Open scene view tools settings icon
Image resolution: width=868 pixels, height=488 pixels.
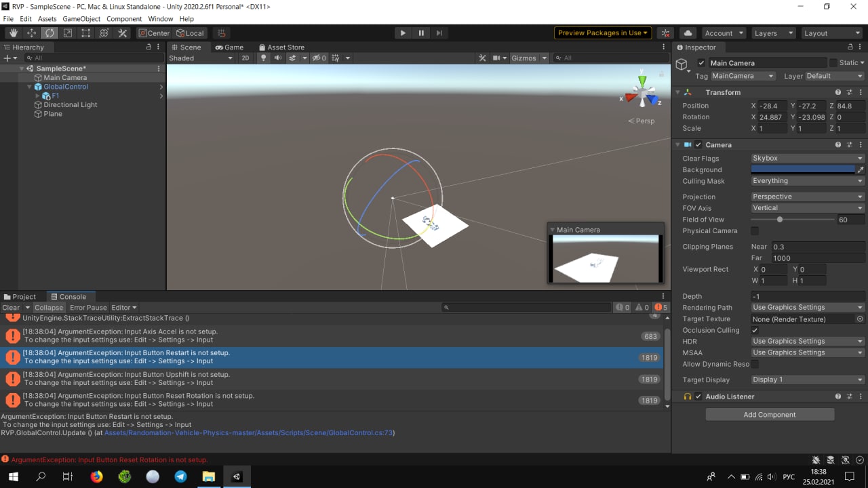click(482, 58)
